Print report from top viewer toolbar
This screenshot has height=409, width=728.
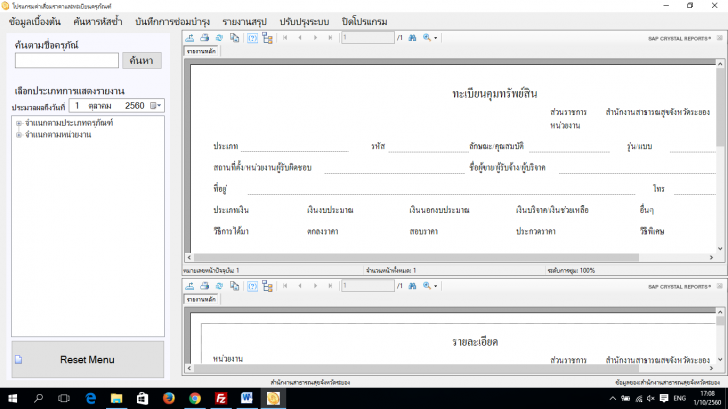click(204, 38)
